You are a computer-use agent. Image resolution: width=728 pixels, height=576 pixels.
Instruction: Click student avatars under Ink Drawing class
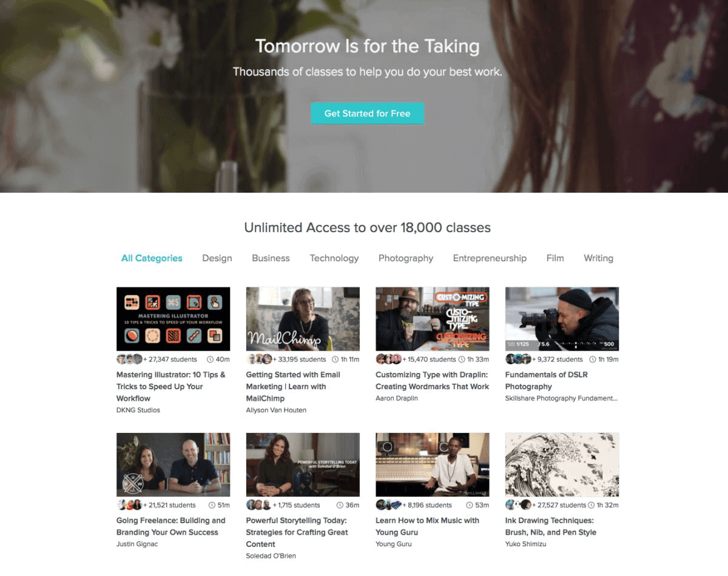[519, 504]
